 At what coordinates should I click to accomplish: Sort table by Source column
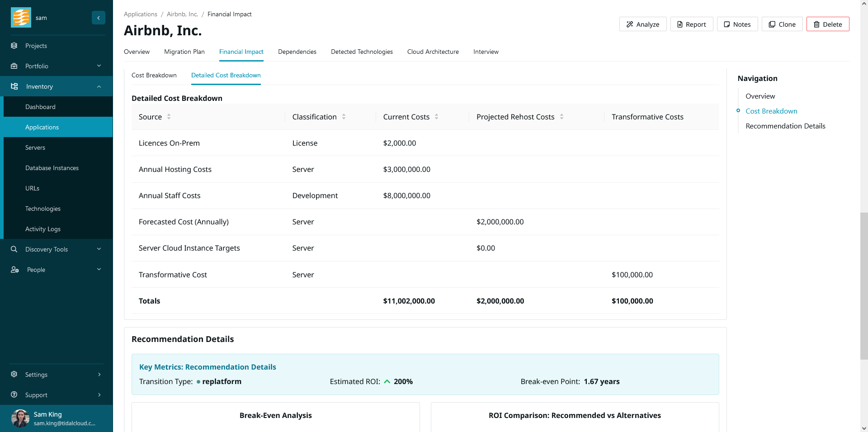(169, 117)
